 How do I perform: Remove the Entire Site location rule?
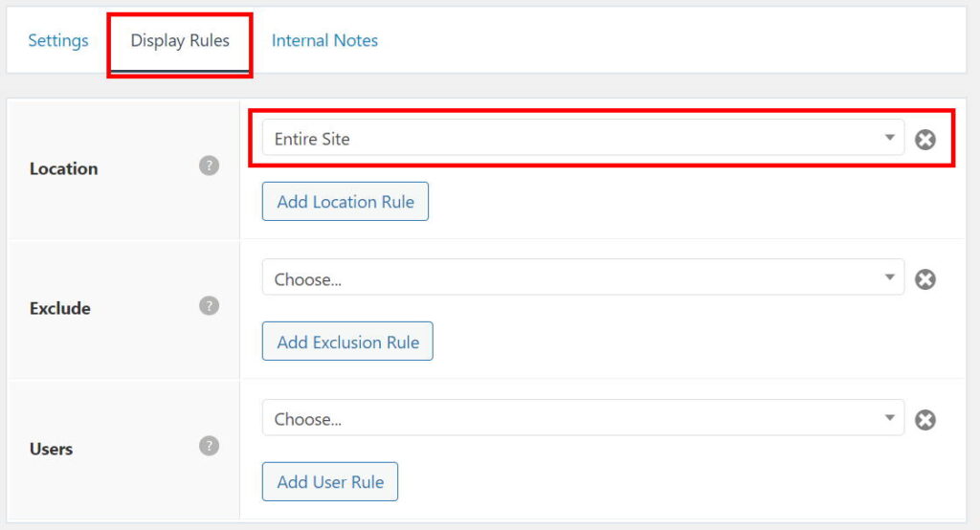click(x=924, y=140)
